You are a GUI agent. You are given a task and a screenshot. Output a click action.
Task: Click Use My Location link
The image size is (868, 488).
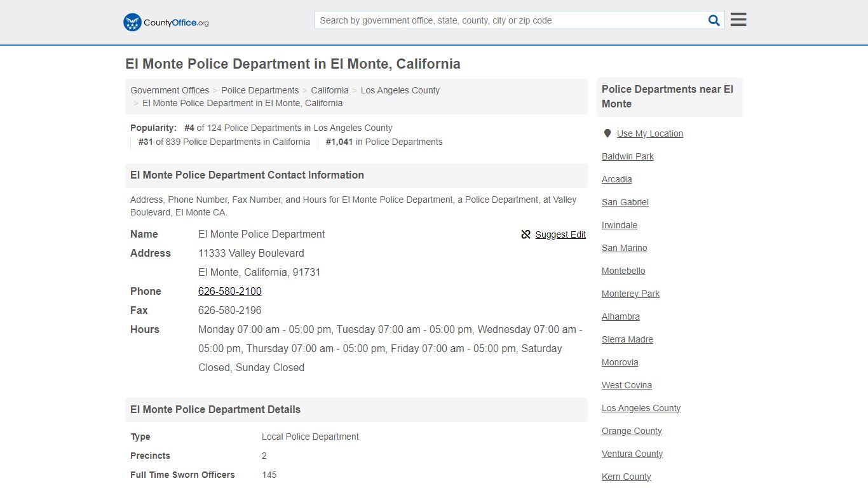coord(650,133)
